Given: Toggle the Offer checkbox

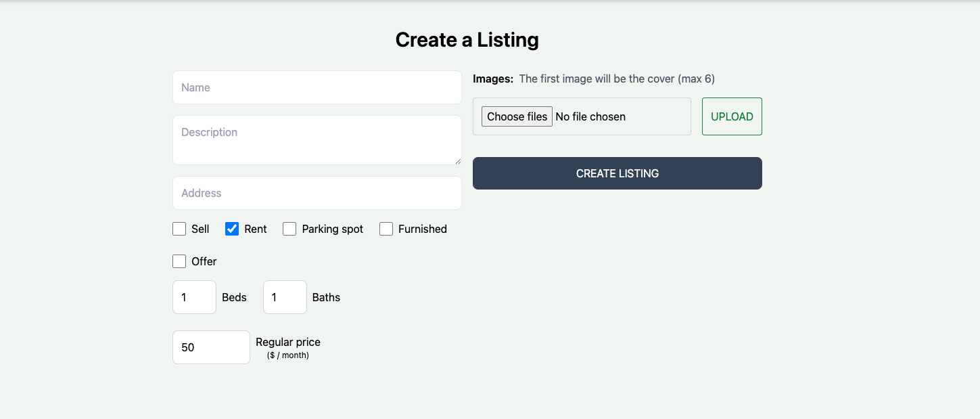Looking at the screenshot, I should 179,261.
